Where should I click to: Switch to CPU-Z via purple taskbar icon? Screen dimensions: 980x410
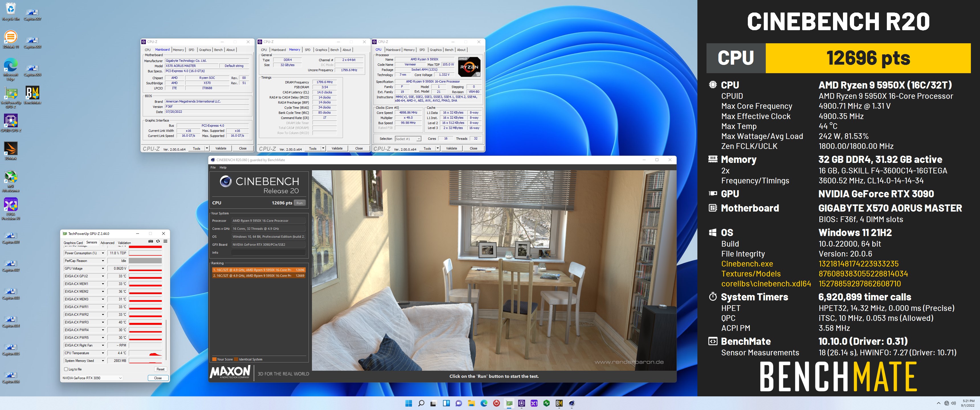tap(522, 403)
